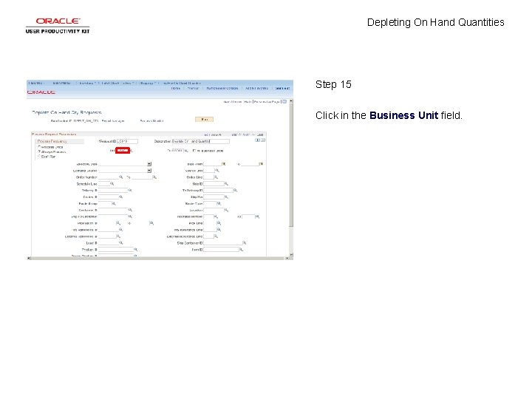Click in the Description field
The width and height of the screenshot is (532, 399).
coord(200,141)
